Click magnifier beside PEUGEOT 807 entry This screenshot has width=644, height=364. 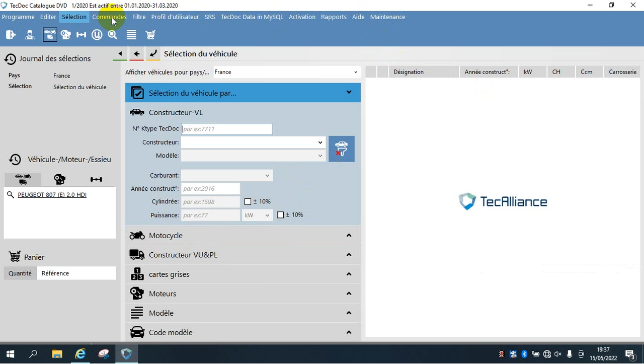(x=11, y=195)
